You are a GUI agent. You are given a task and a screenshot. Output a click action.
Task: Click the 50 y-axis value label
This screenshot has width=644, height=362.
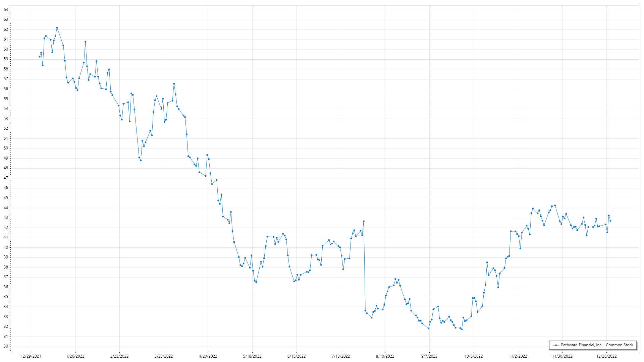6,148
